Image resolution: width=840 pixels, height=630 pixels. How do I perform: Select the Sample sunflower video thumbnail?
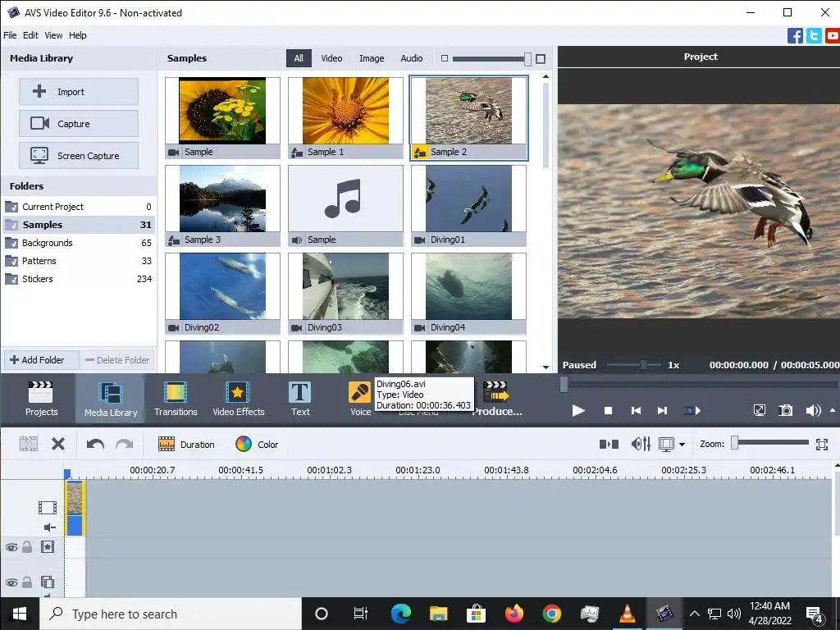(x=222, y=118)
